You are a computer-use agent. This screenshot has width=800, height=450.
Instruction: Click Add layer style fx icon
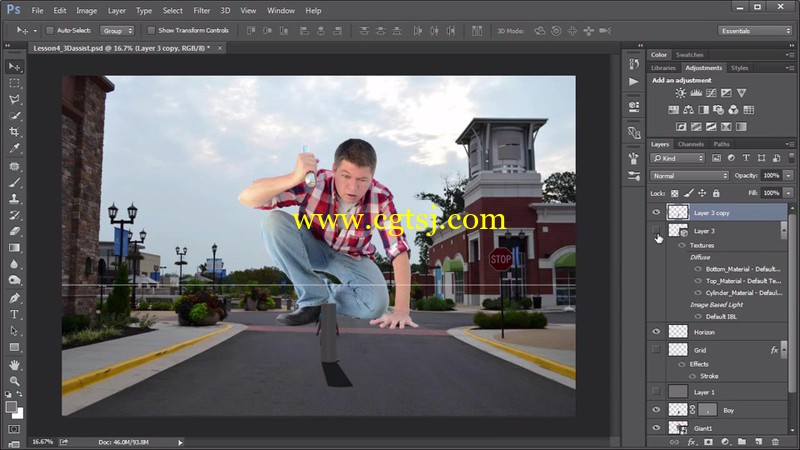[691, 442]
